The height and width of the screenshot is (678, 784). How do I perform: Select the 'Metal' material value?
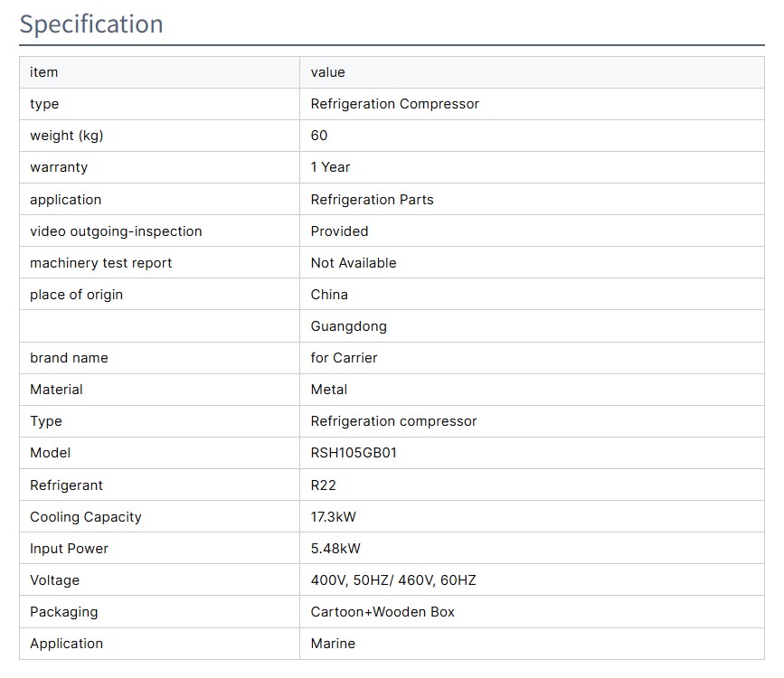tap(328, 390)
